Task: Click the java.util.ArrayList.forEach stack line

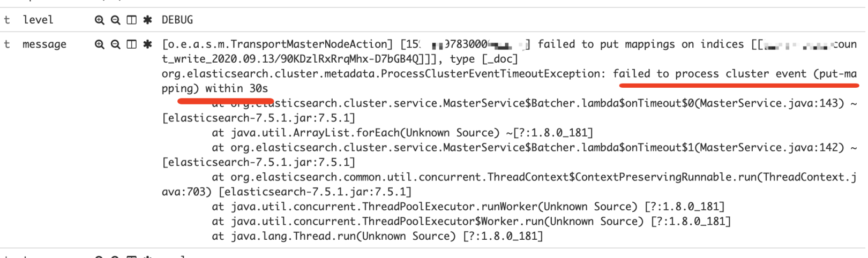Action: pos(402,133)
